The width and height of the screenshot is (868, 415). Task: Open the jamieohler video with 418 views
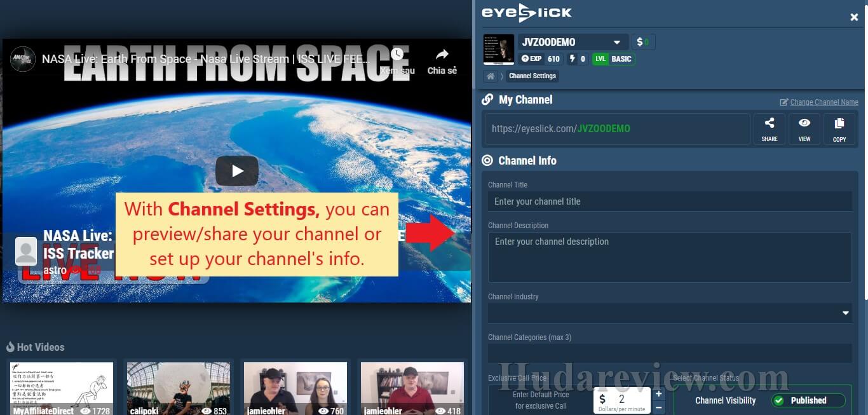point(412,388)
